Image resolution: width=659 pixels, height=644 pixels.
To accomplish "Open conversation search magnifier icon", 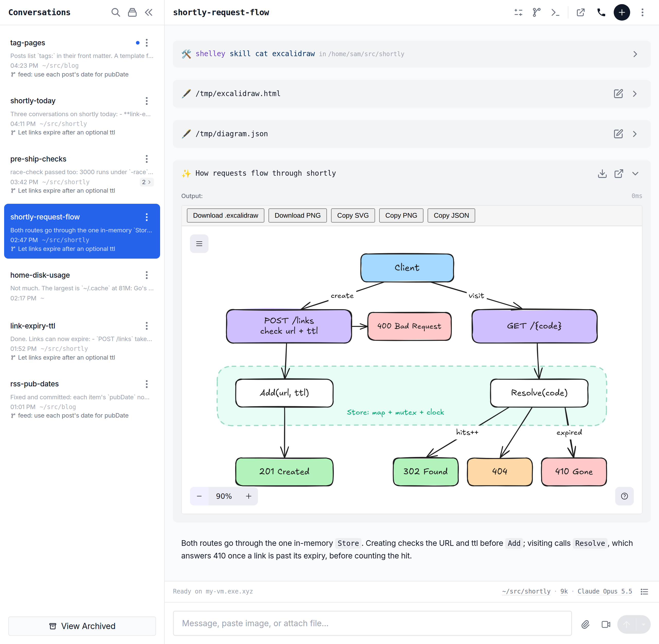I will (x=116, y=13).
